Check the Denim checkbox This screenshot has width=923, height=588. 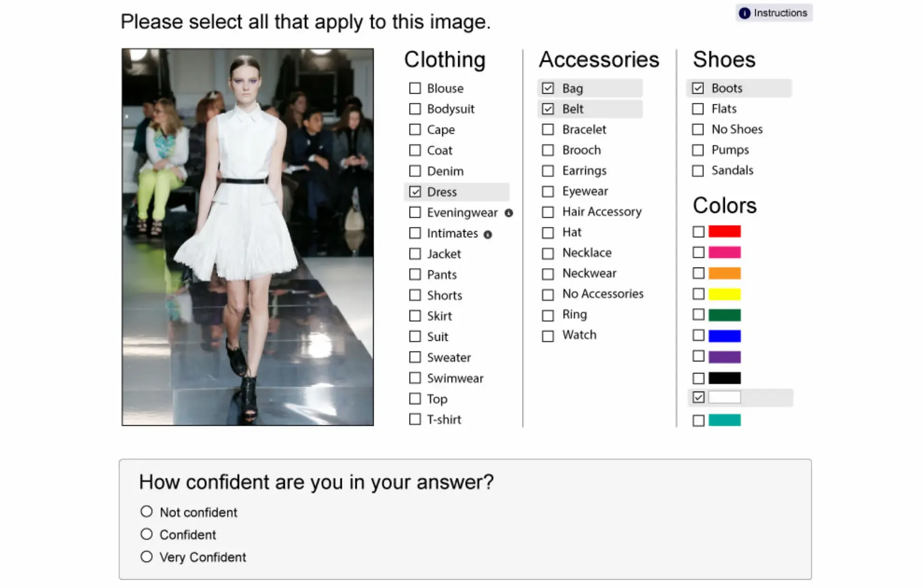[x=415, y=171]
